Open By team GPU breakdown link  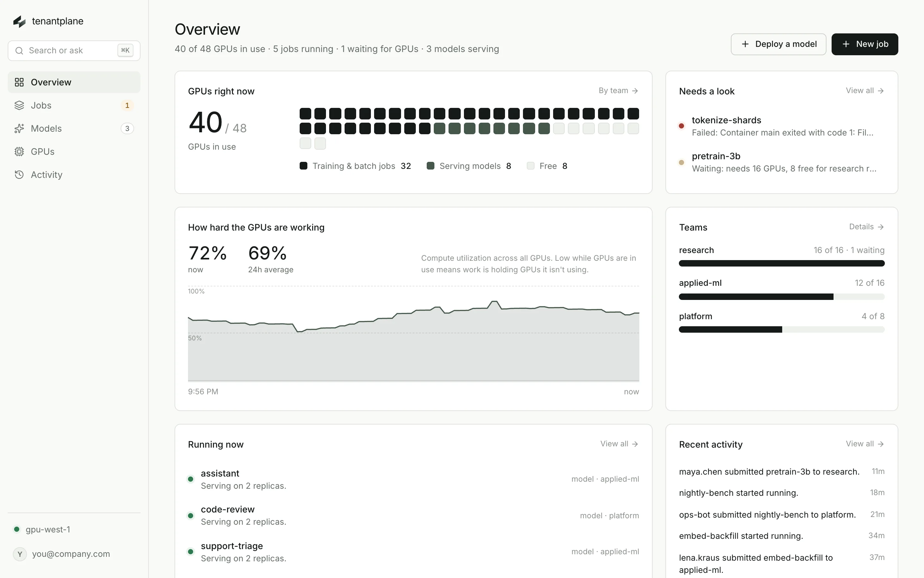tap(619, 91)
